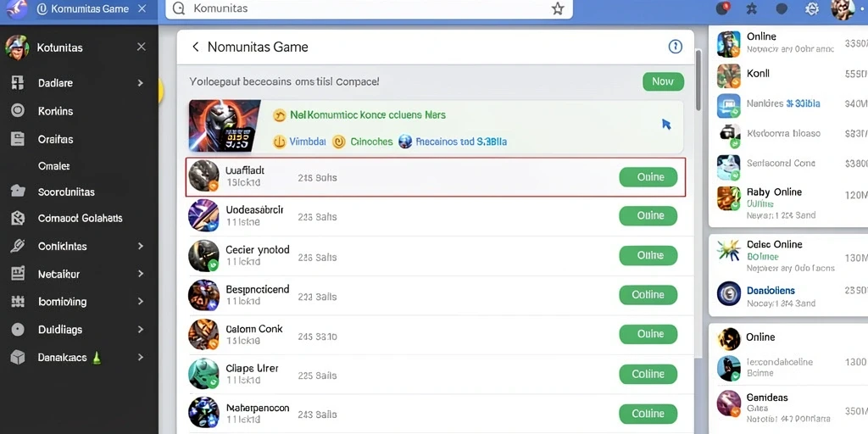Expand the Duidilags chevron
This screenshot has width=868, height=434.
(x=141, y=330)
